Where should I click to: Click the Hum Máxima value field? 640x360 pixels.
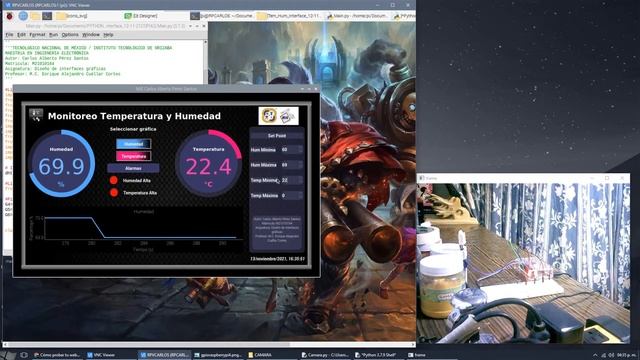291,165
